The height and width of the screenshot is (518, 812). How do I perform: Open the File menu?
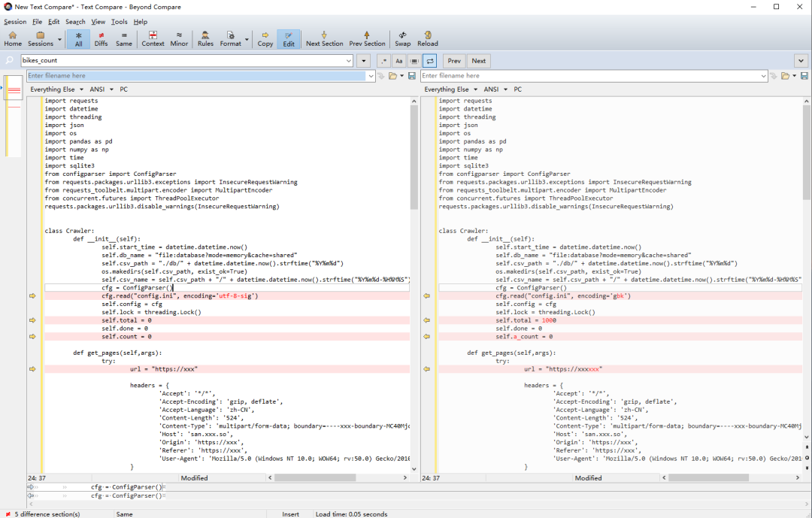pos(38,22)
